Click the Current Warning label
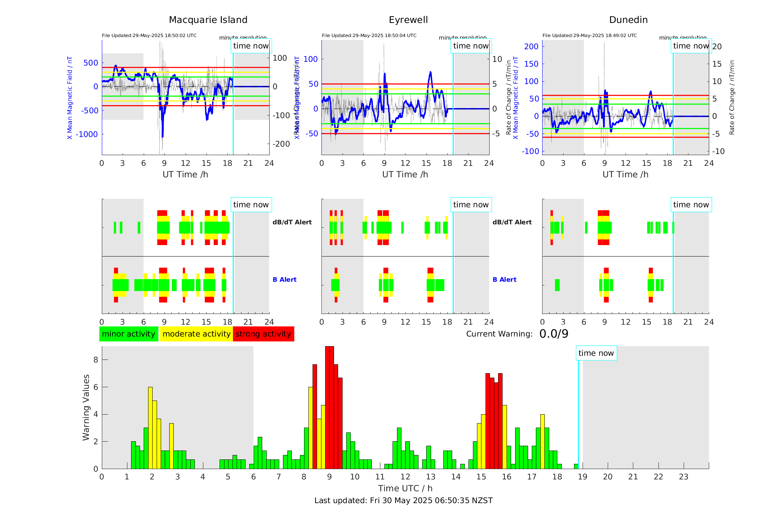The height and width of the screenshot is (532, 784). pyautogui.click(x=499, y=334)
